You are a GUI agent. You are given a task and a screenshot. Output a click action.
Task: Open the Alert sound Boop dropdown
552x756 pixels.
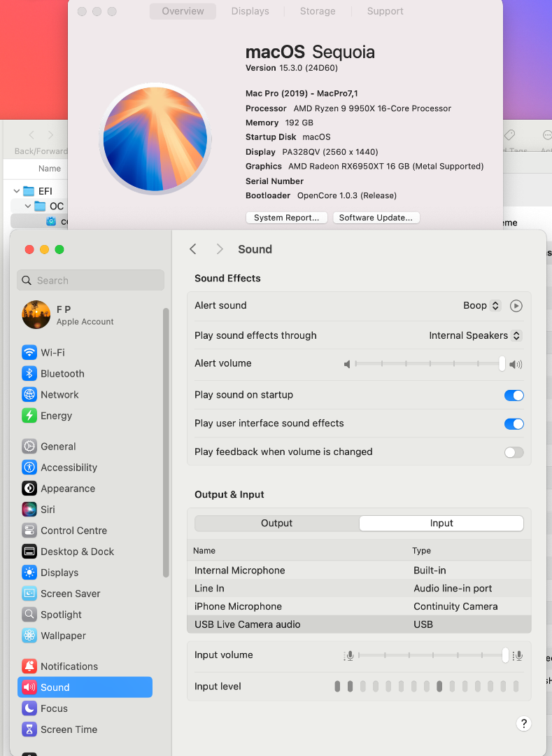point(482,306)
